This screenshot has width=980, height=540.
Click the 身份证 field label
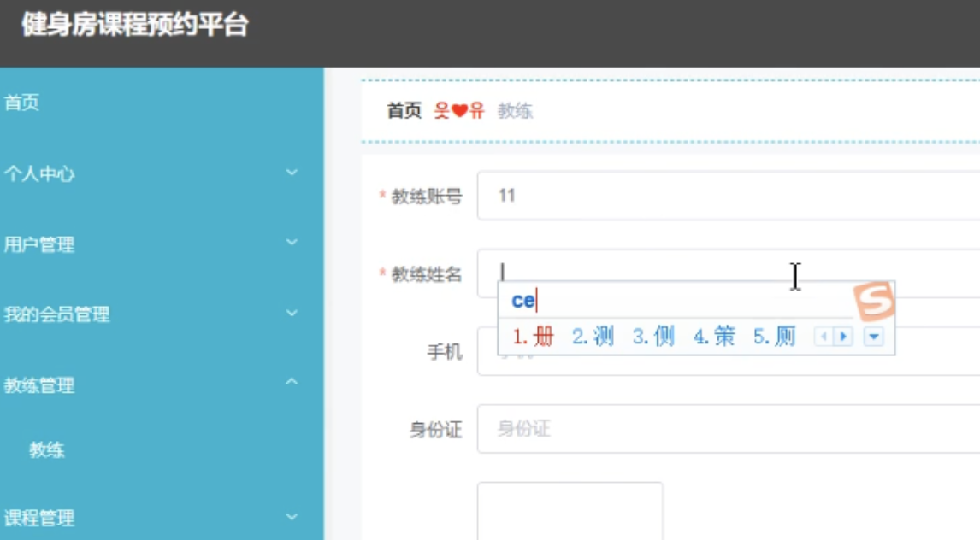[x=435, y=430]
